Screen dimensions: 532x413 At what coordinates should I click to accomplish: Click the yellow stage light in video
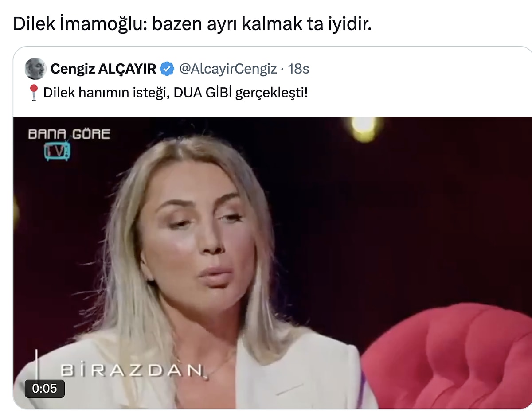pos(364,129)
